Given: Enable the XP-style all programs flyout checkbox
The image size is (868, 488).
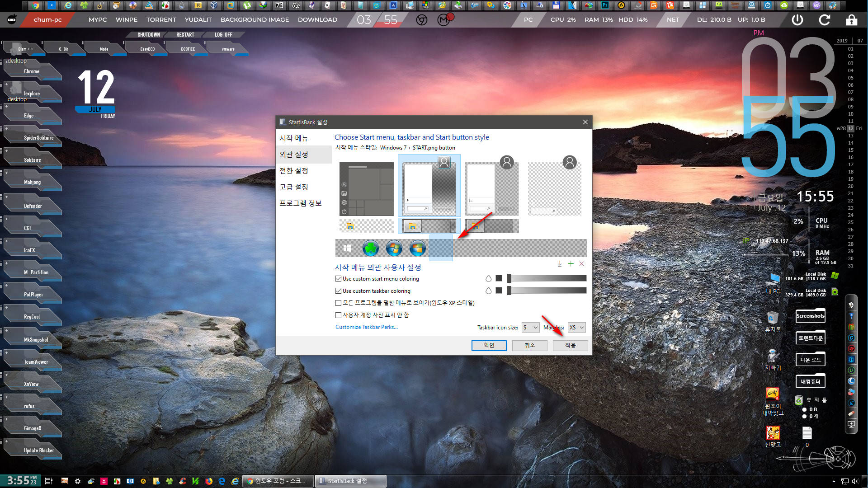Looking at the screenshot, I should click(x=338, y=303).
